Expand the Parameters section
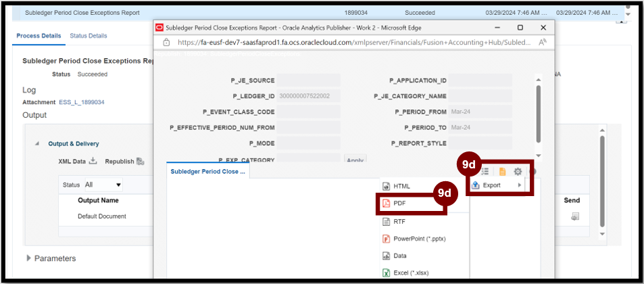This screenshot has height=284, width=644. click(29, 258)
